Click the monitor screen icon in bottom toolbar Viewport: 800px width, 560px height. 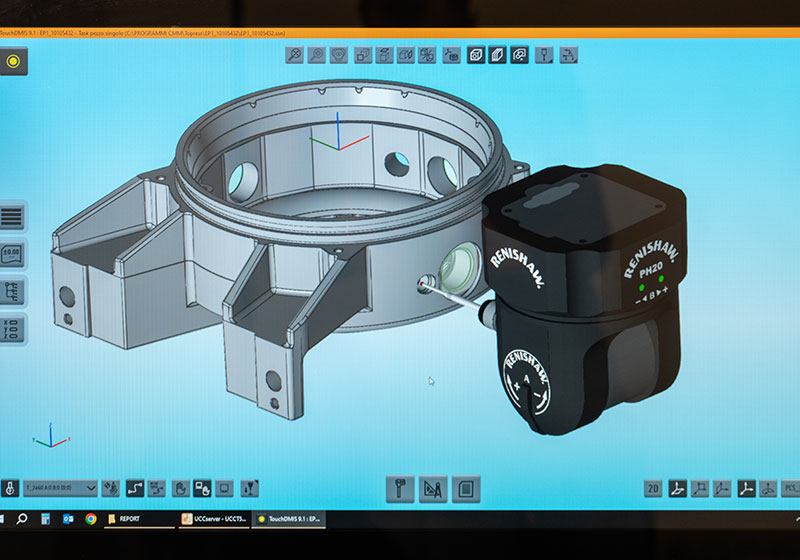pos(224,489)
